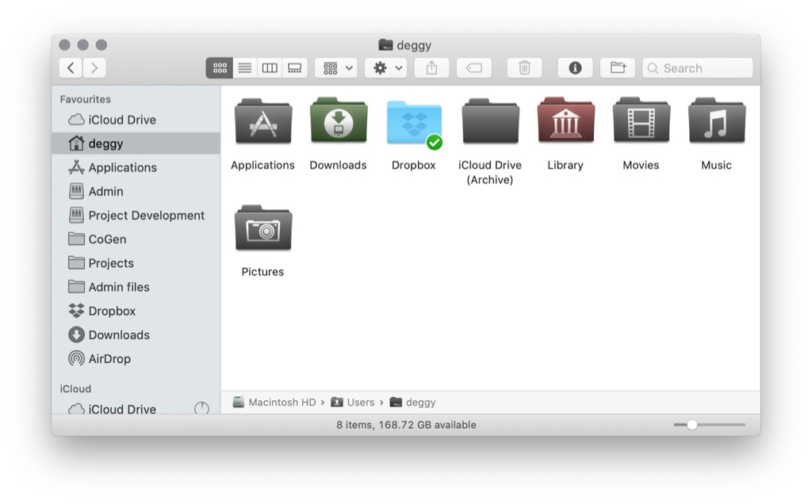Open iCloud Drive under iCloud section
Image resolution: width=812 pixels, height=504 pixels.
pyautogui.click(x=136, y=408)
